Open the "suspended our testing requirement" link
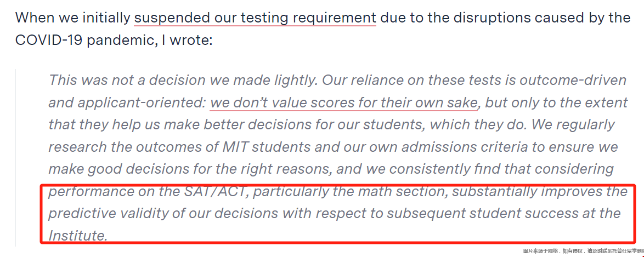 coord(255,18)
